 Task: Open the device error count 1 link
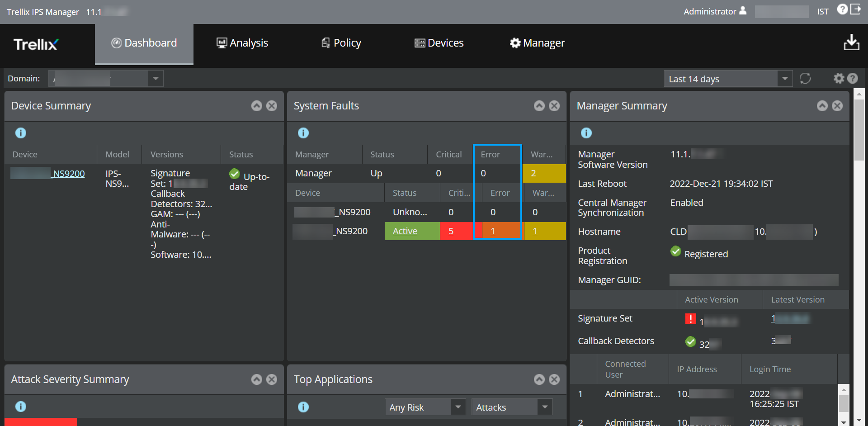point(493,231)
